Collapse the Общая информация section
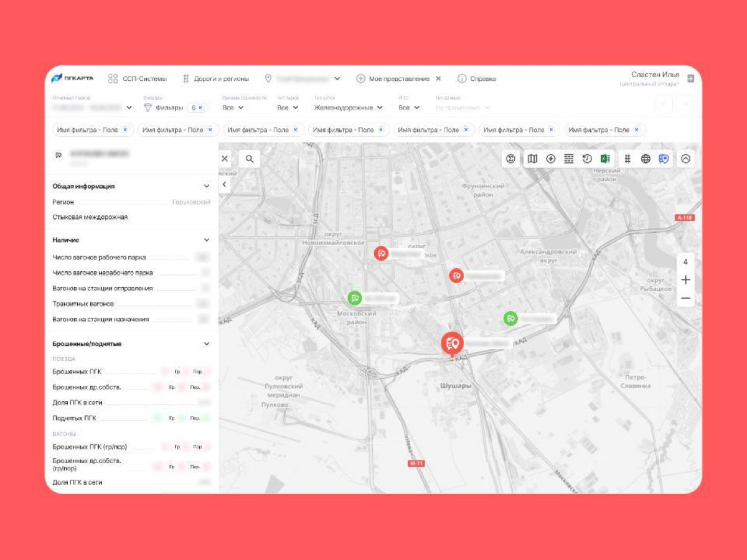Image resolution: width=747 pixels, height=560 pixels. (207, 186)
